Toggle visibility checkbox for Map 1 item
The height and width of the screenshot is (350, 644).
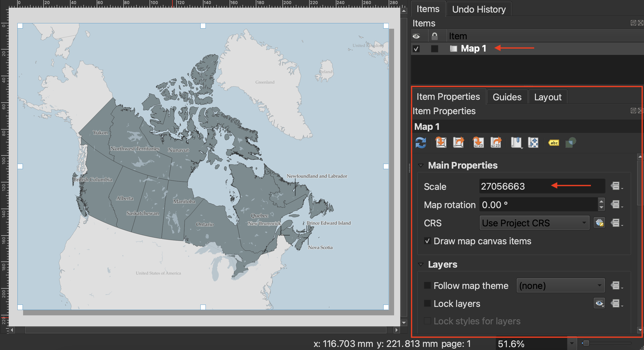point(416,48)
